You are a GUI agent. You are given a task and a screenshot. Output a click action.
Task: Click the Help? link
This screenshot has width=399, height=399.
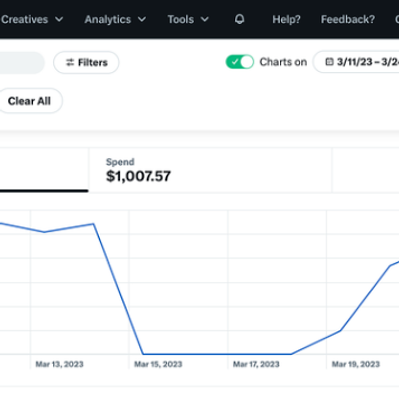pyautogui.click(x=286, y=19)
